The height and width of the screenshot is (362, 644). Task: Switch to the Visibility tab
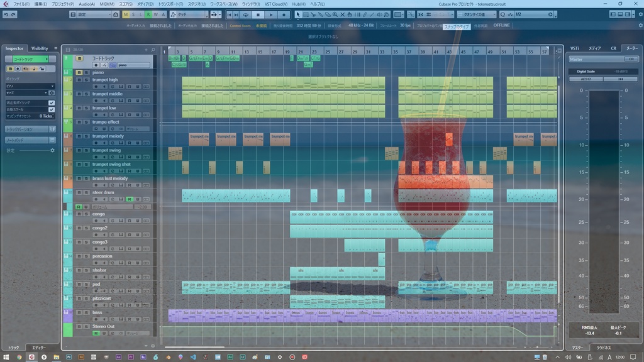[x=40, y=48]
